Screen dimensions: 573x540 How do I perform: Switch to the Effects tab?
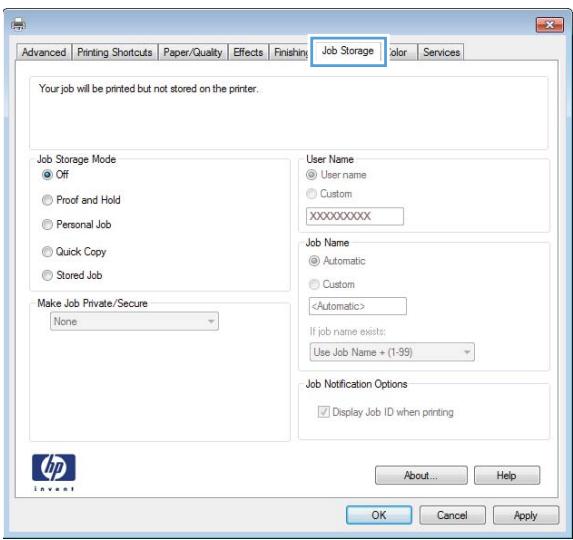point(248,52)
